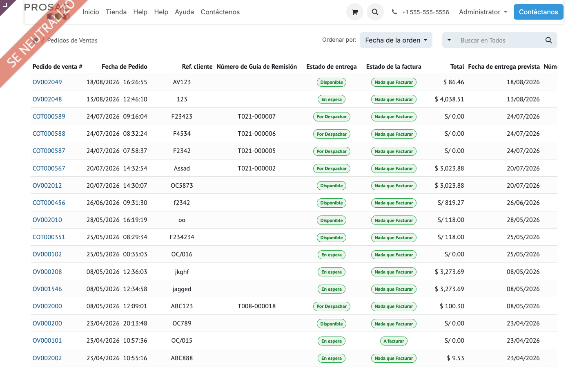Viewport: 588px width, 368px height.
Task: Open quotation COT000587
Action: [49, 150]
